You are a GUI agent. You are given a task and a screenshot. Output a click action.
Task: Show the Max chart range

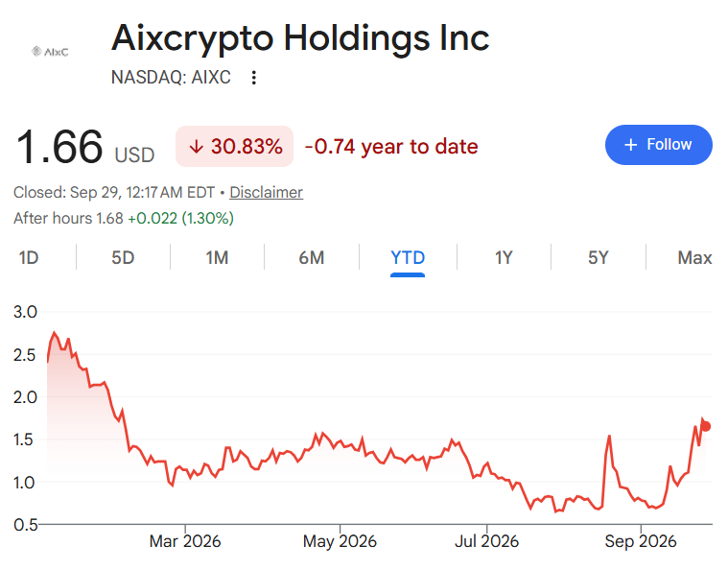point(694,257)
